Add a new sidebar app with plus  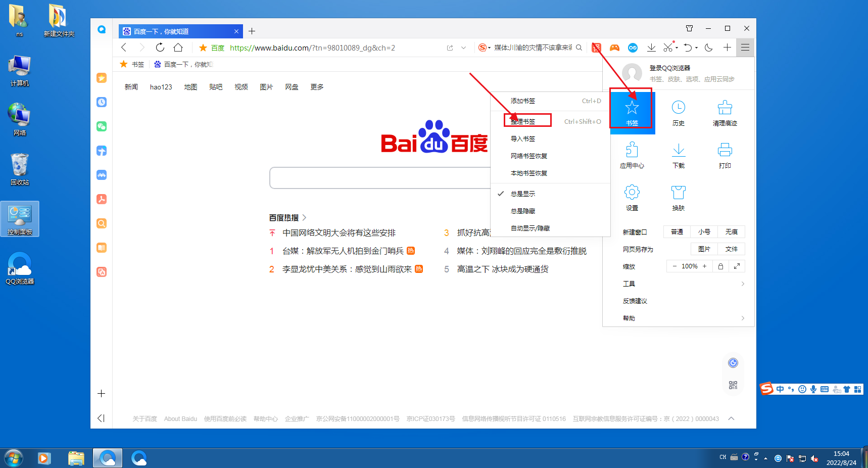[x=102, y=393]
